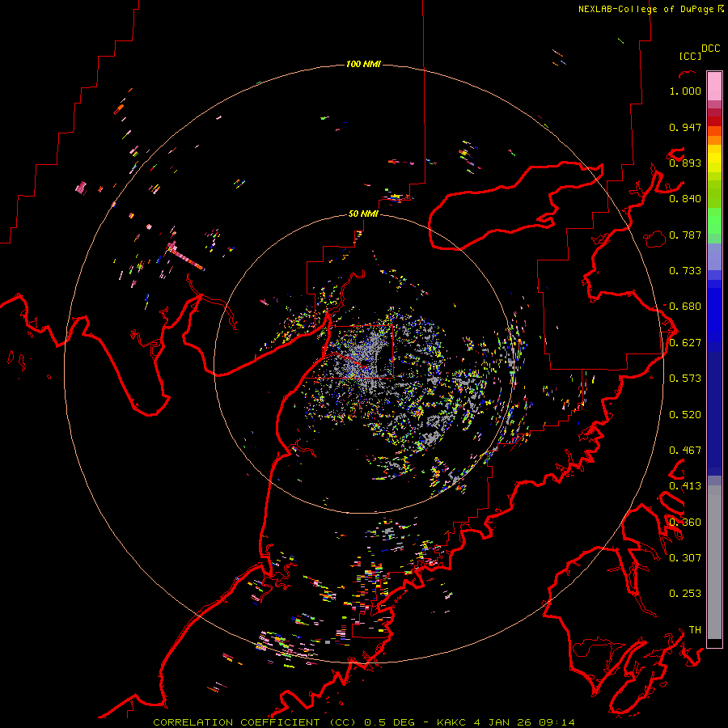This screenshot has height=728, width=728.
Task: Click the bright green segment of color bar
Action: [x=714, y=221]
